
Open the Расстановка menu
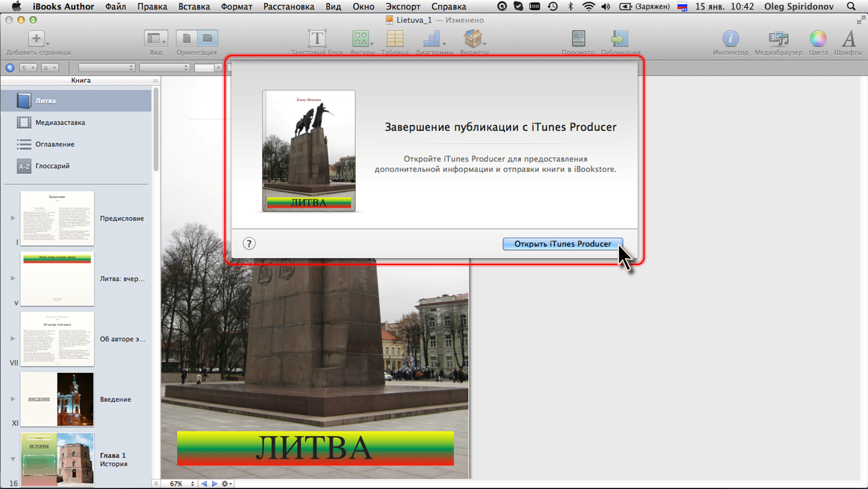pos(289,6)
